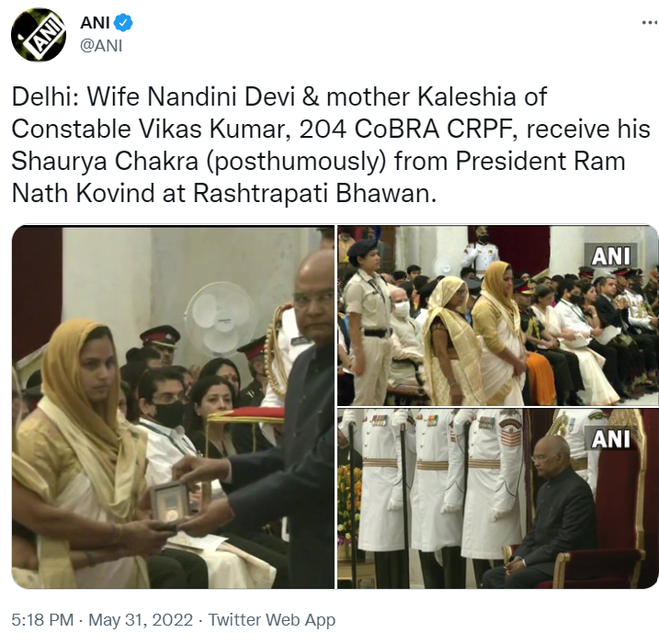
Task: Click the words Shaurya Chakra in tweet
Action: click(105, 161)
